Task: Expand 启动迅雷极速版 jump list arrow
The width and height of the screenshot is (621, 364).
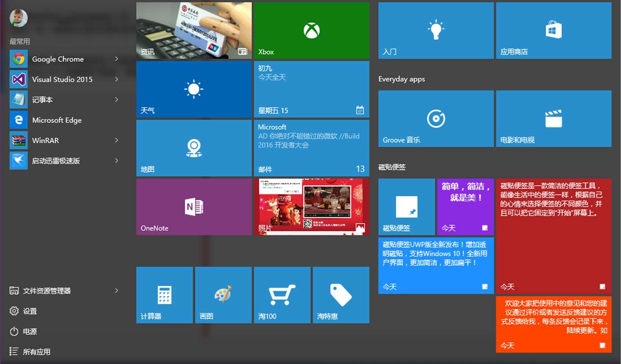Action: point(116,160)
